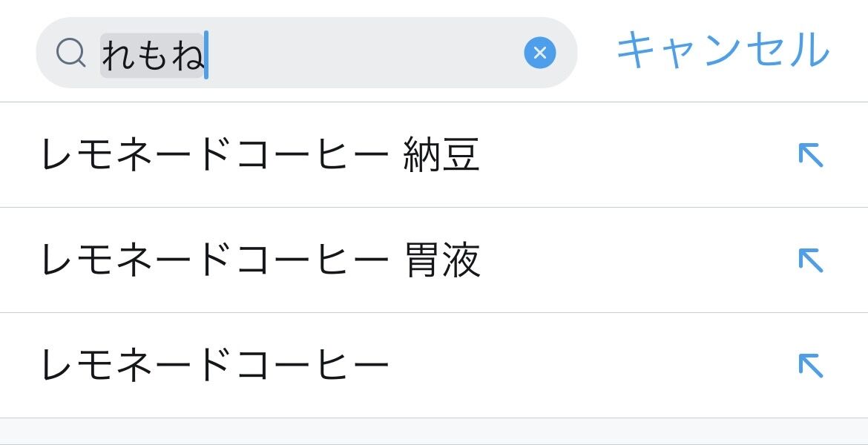This screenshot has height=445, width=868.
Task: Click the highlighted れもね text in the search box
Action: coord(152,56)
